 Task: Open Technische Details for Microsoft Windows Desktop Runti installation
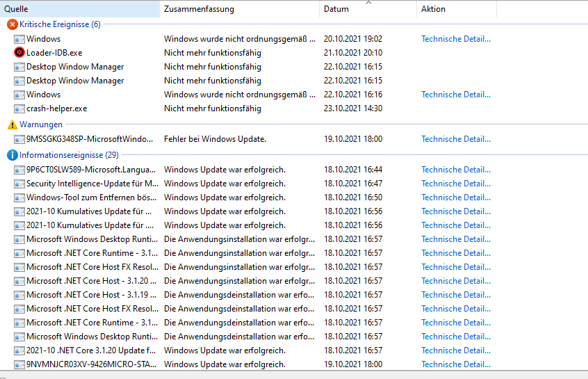pyautogui.click(x=456, y=239)
